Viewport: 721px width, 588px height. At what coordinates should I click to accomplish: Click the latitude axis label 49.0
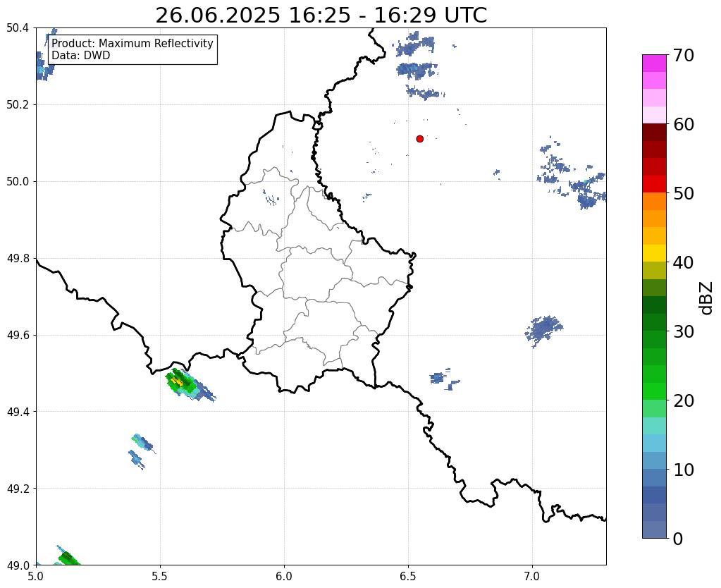point(18,565)
